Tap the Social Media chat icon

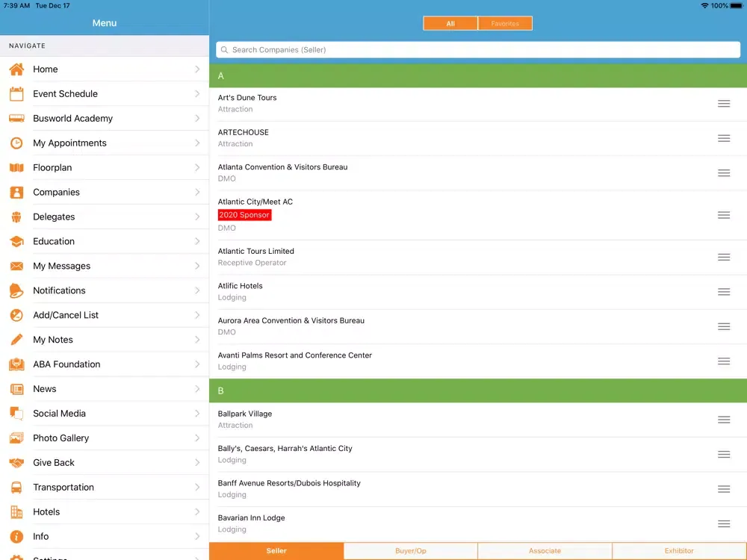pyautogui.click(x=16, y=414)
